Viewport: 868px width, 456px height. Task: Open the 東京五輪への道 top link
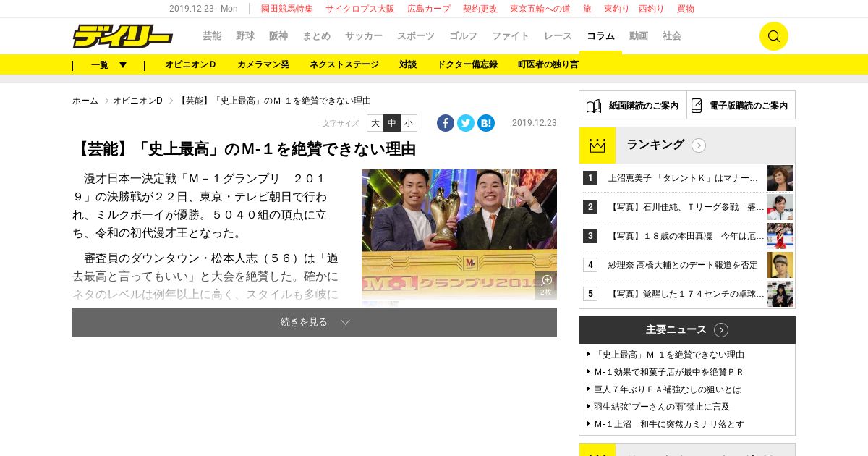540,9
